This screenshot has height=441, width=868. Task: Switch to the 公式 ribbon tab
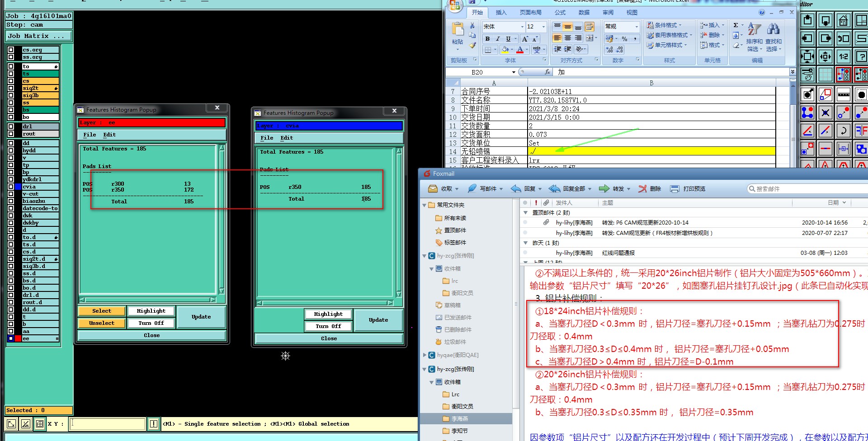pyautogui.click(x=560, y=13)
